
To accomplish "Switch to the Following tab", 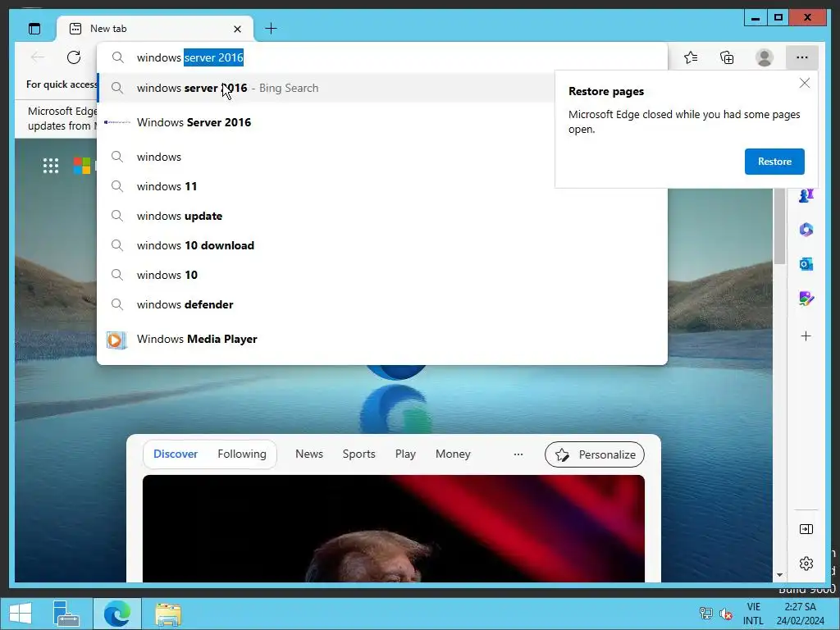I will click(242, 454).
